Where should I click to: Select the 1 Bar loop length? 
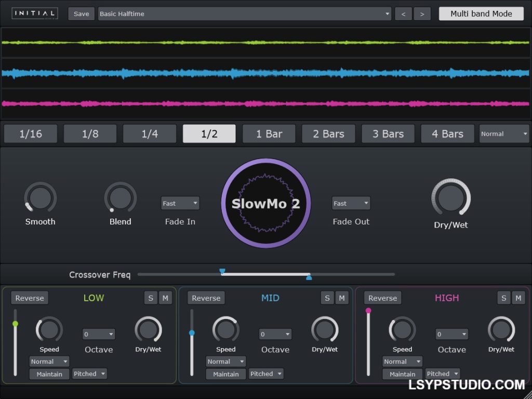coord(269,134)
